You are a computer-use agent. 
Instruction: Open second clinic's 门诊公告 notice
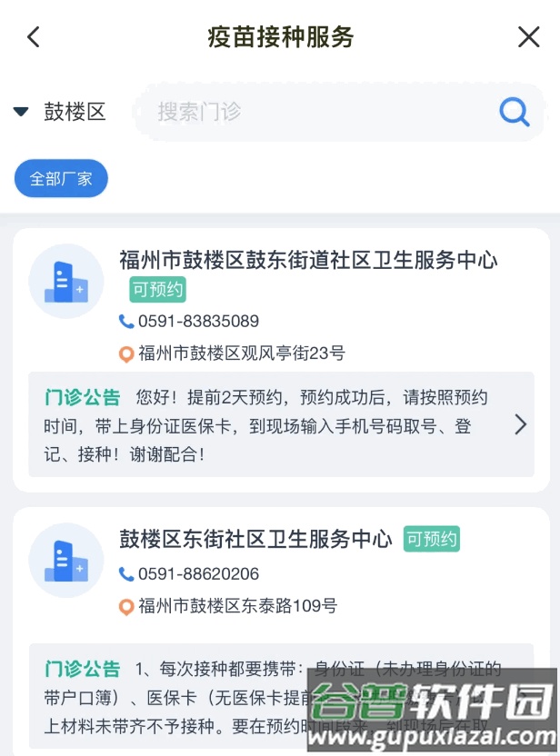tap(273, 696)
